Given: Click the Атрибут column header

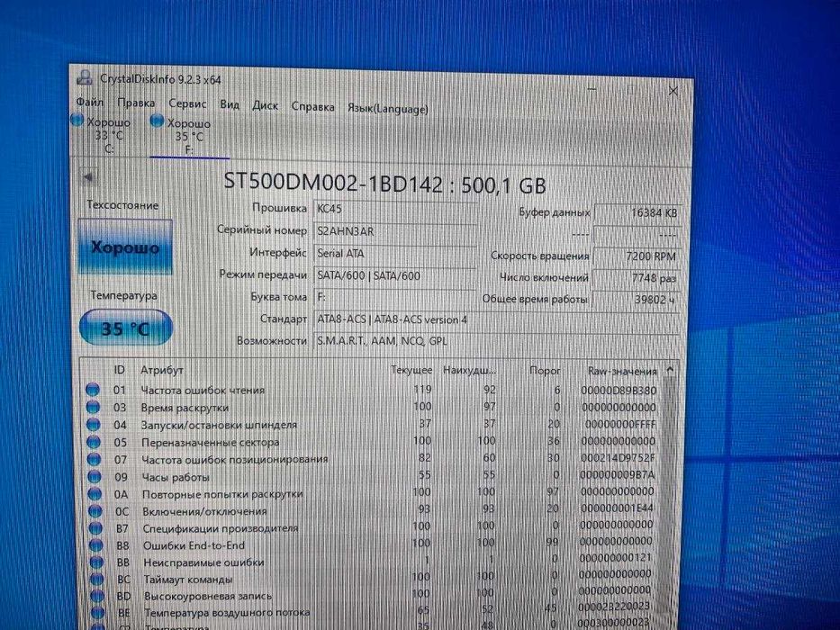Looking at the screenshot, I should 162,370.
